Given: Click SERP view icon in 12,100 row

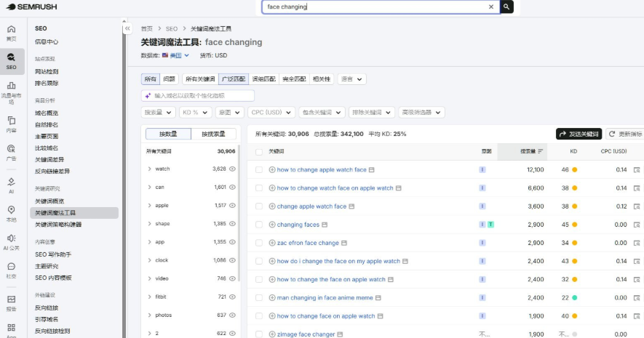Looking at the screenshot, I should tap(637, 169).
